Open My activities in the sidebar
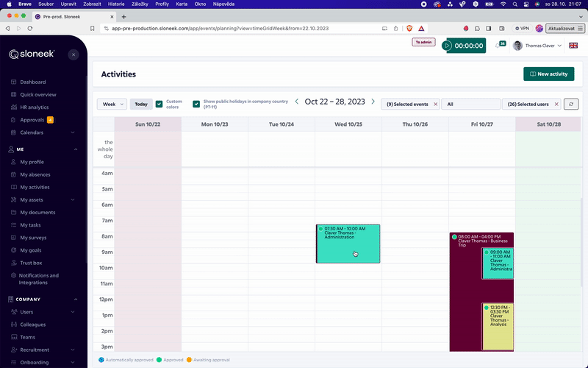This screenshot has height=368, width=588. (35, 187)
